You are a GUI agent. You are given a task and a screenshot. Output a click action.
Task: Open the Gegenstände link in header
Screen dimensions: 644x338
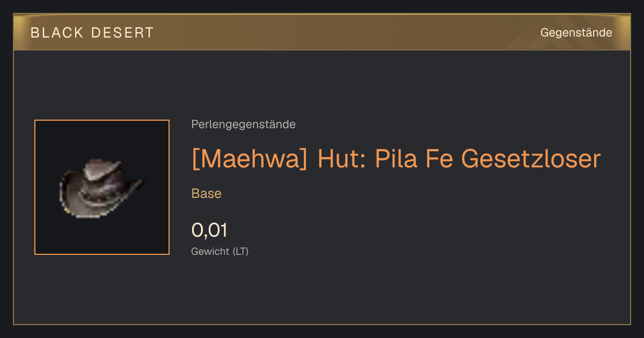(x=576, y=33)
